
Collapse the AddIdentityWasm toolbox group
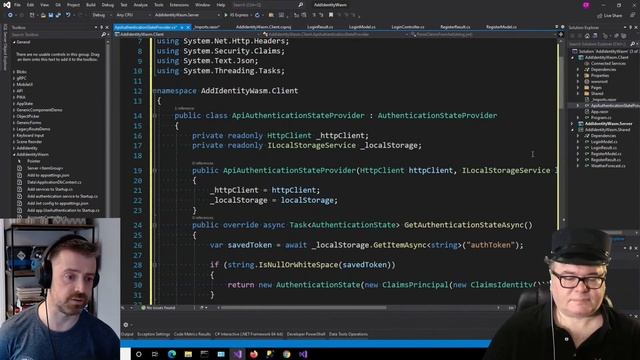[x=14, y=155]
